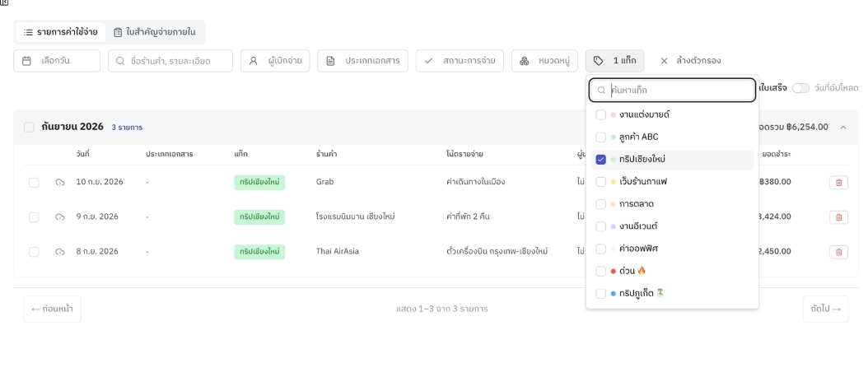
Task: Click the ค่าเดินทางในเมือง note cell
Action: [x=475, y=182]
